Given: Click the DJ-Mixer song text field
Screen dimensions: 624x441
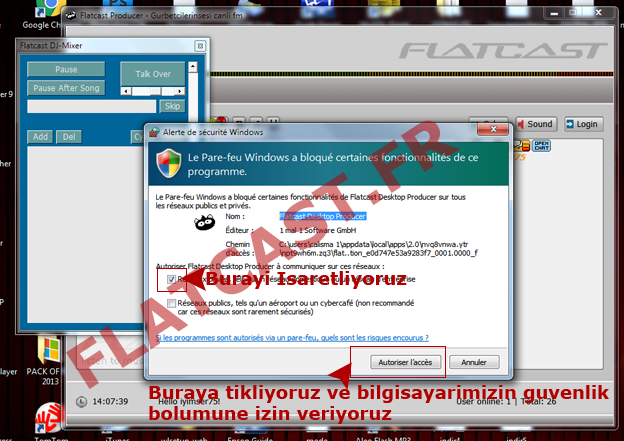Looking at the screenshot, I should (x=92, y=106).
